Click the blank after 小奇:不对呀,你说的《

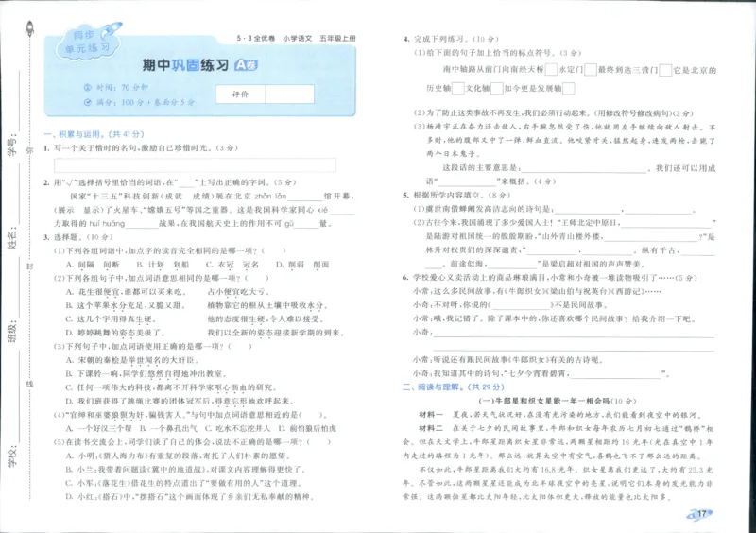coord(521,305)
